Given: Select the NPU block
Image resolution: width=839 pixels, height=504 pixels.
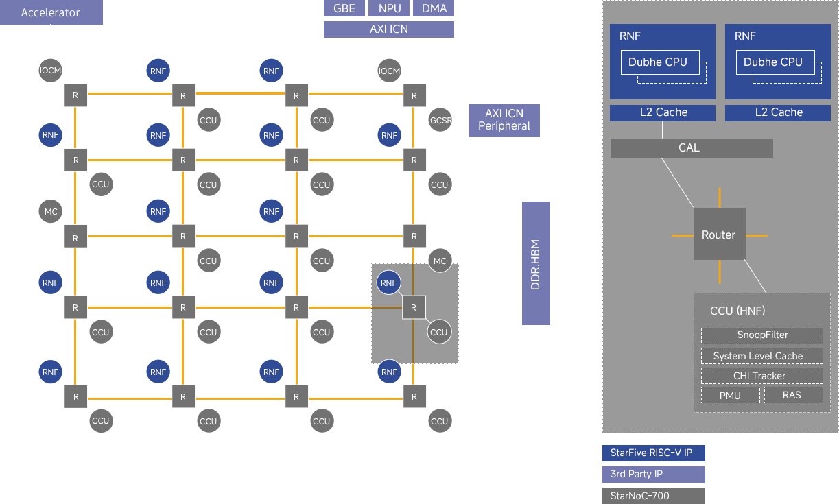Looking at the screenshot, I should click(389, 8).
